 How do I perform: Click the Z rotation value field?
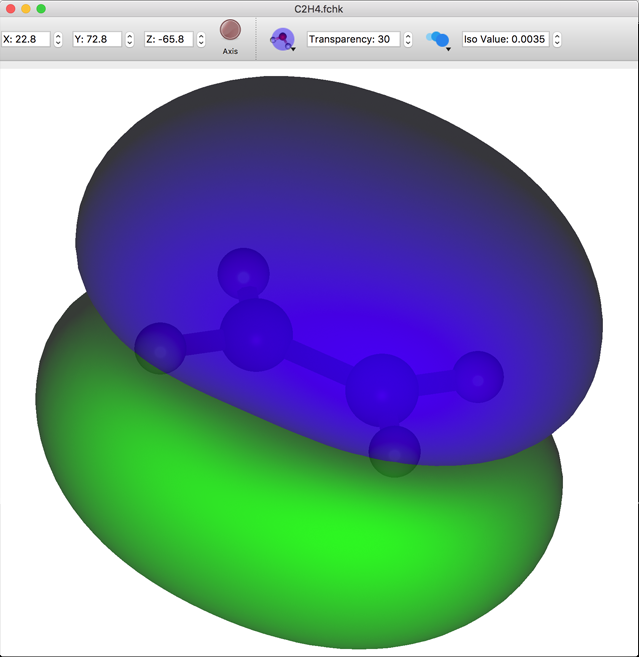[168, 39]
